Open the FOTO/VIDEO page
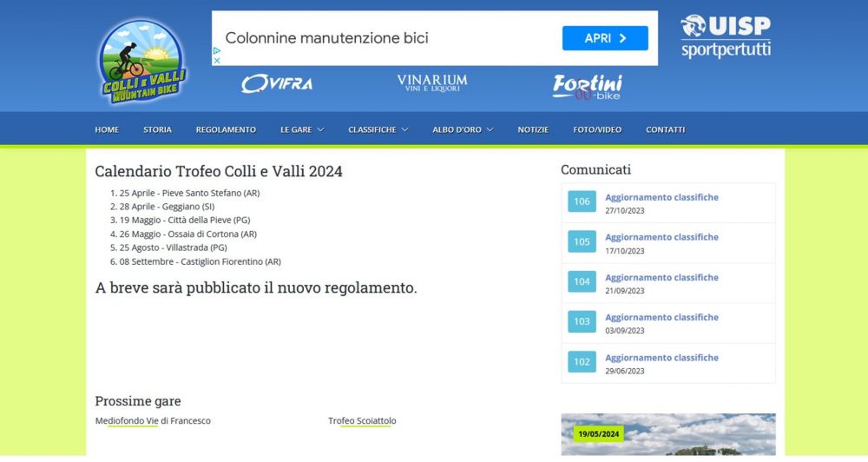The height and width of the screenshot is (462, 868). [x=597, y=129]
